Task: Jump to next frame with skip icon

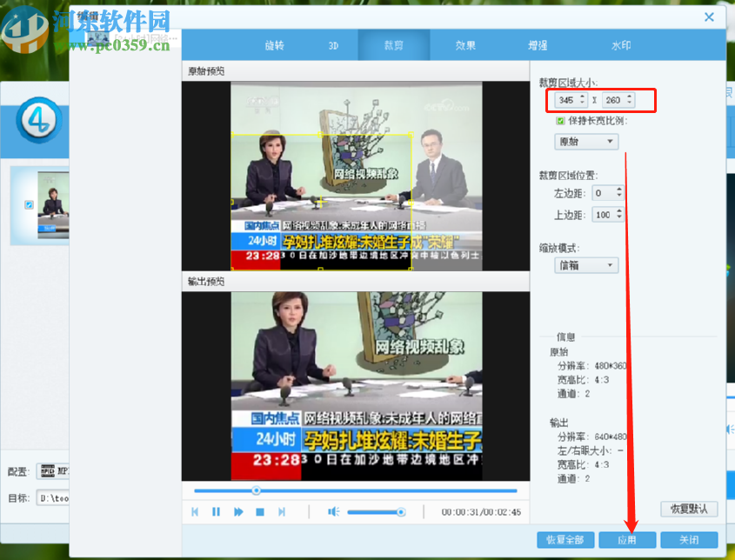Action: 280,511
